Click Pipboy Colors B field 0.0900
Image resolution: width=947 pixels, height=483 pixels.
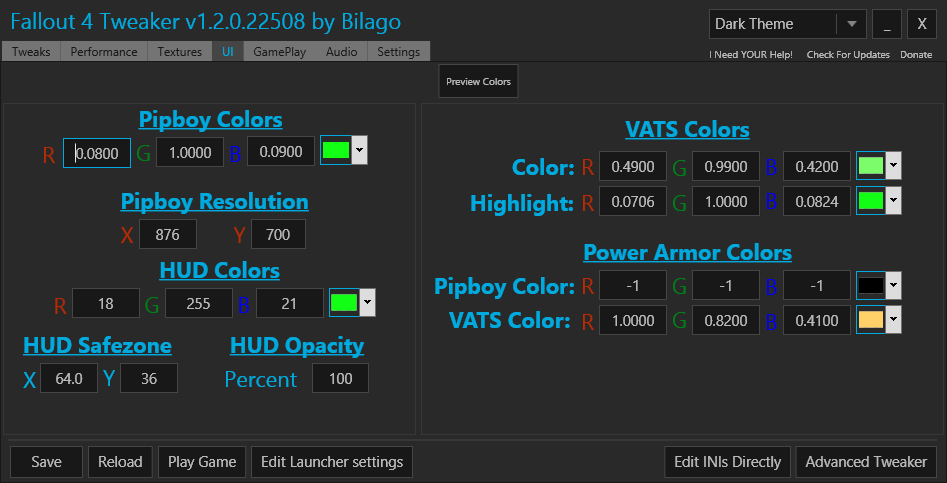281,152
